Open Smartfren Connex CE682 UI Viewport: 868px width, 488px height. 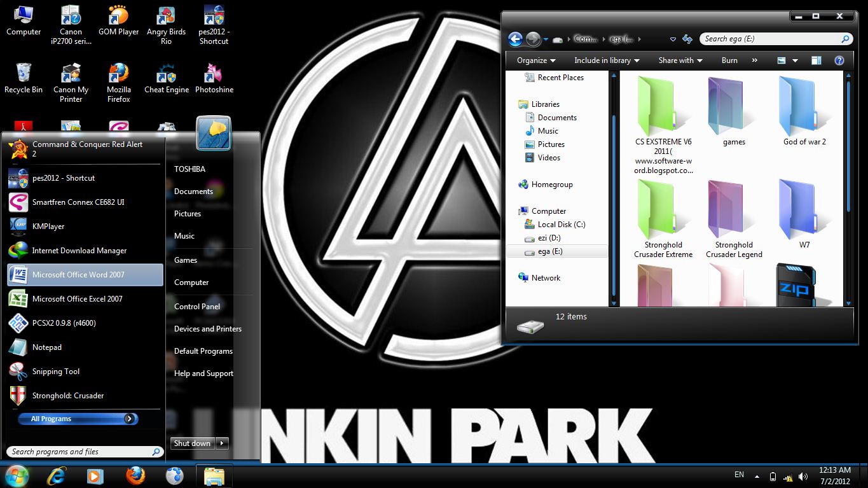85,202
